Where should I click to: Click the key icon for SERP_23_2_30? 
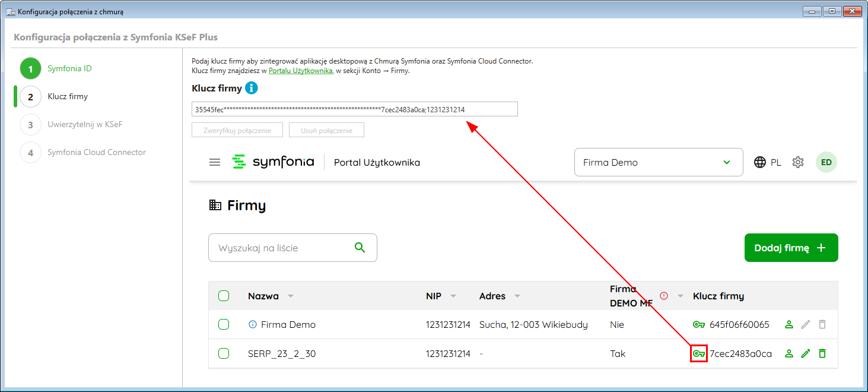coord(699,354)
